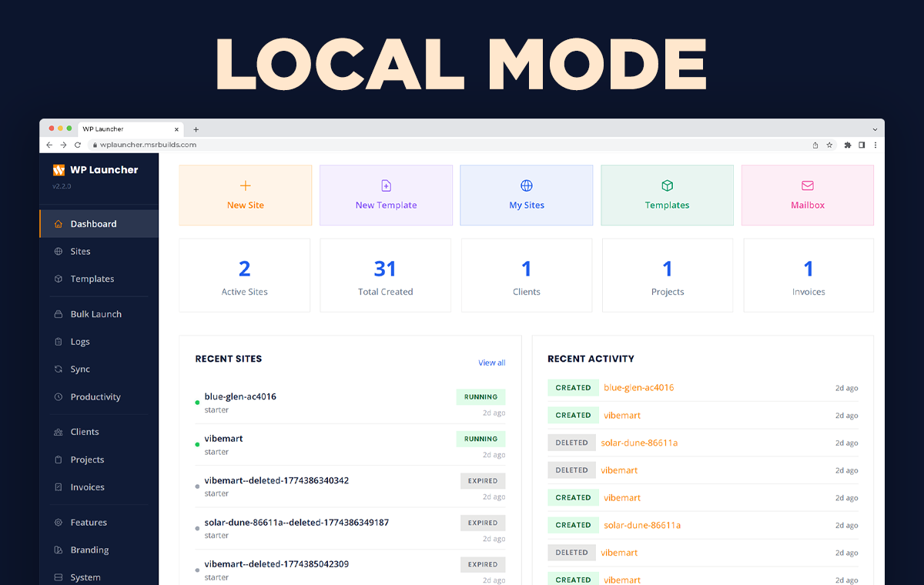Viewport: 924px width, 585px height.
Task: Click the Total Created stat card
Action: [x=385, y=275]
